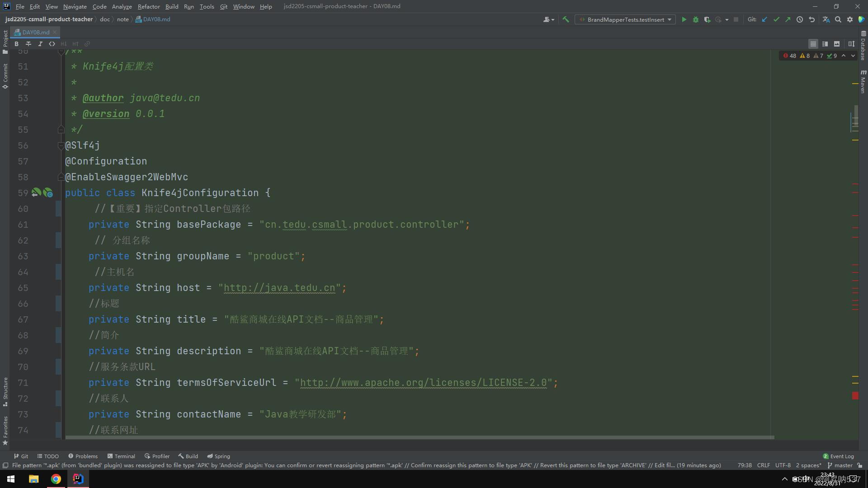Click the Git update project arrow

pyautogui.click(x=764, y=19)
